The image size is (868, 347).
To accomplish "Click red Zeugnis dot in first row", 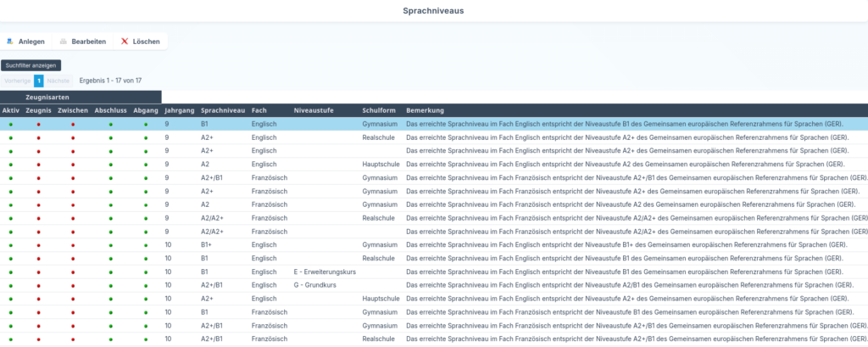I will coord(38,124).
